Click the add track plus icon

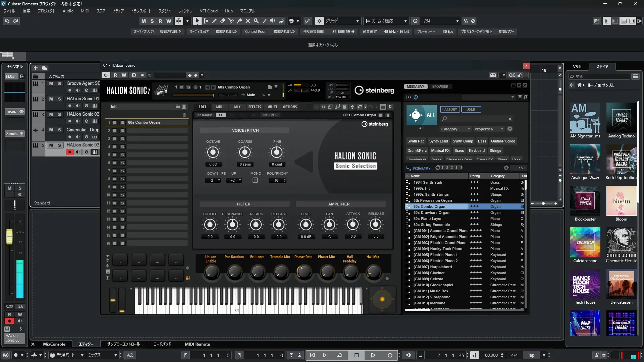tap(36, 68)
